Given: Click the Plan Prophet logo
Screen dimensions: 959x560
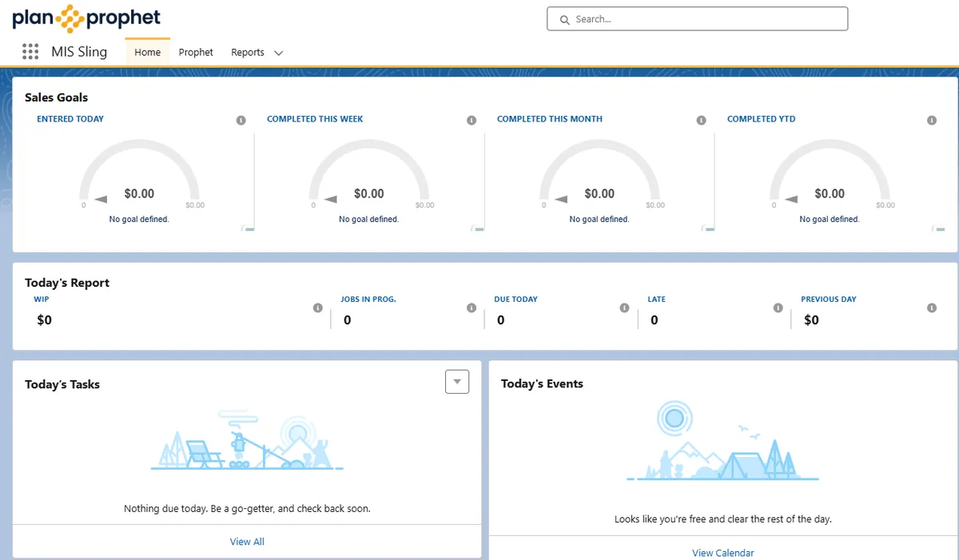Looking at the screenshot, I should (86, 18).
